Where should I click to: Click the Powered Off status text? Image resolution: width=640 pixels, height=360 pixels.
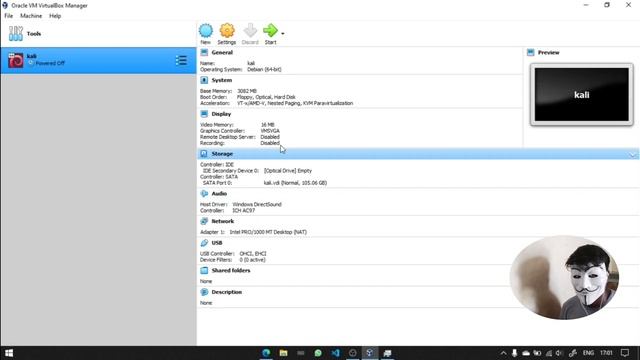pyautogui.click(x=50, y=63)
